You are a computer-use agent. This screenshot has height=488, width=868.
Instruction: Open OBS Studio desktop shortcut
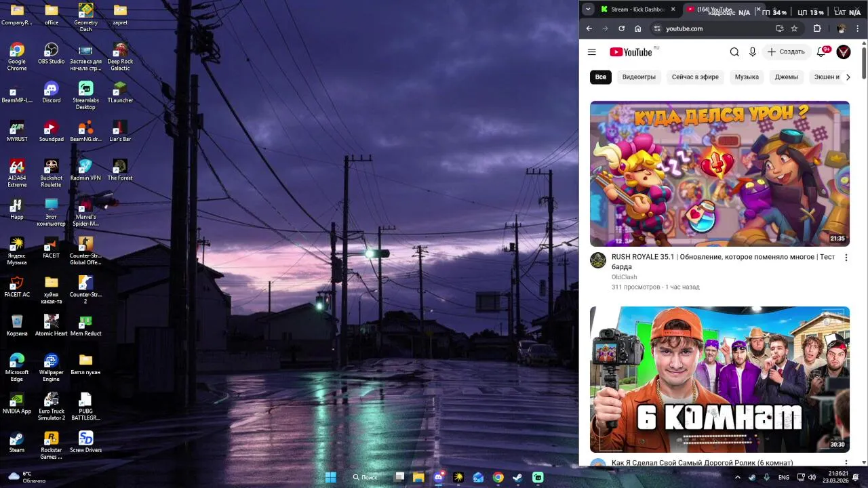(52, 54)
